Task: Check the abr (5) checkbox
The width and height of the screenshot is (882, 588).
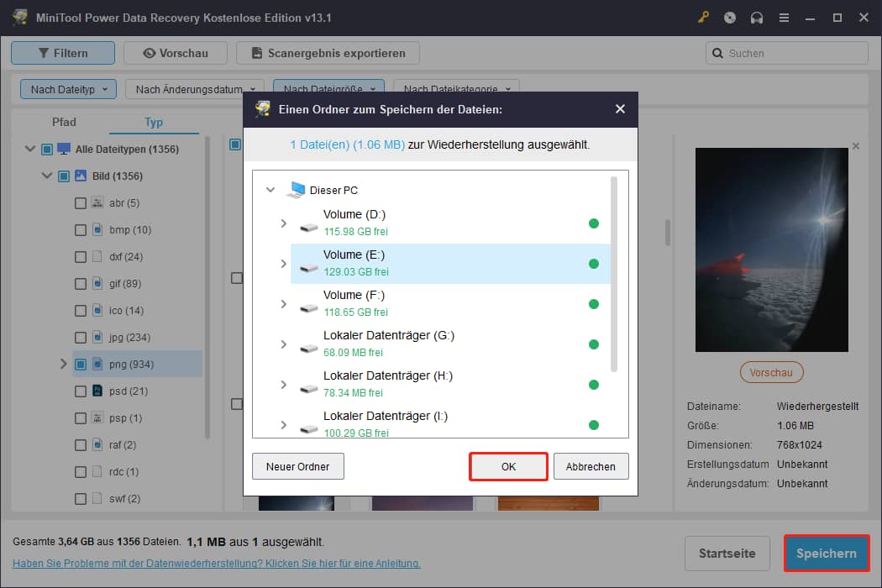Action: [81, 203]
